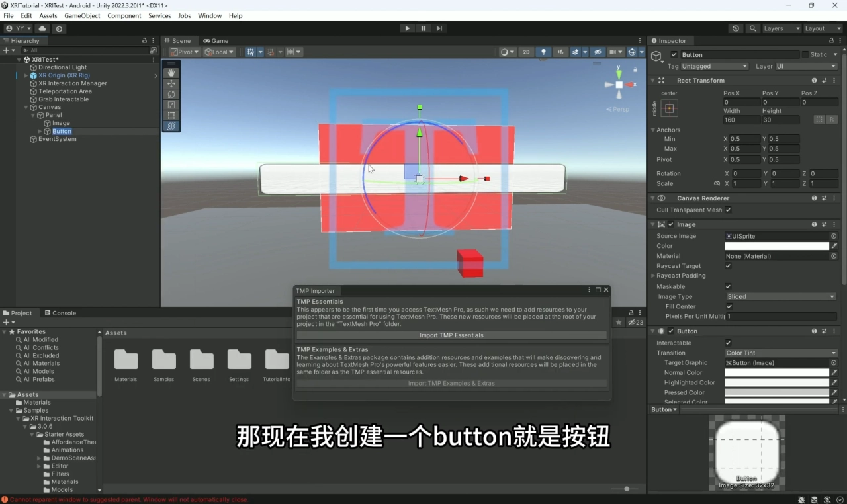Select the Rotate tool in Scene
The image size is (847, 504).
tap(171, 94)
